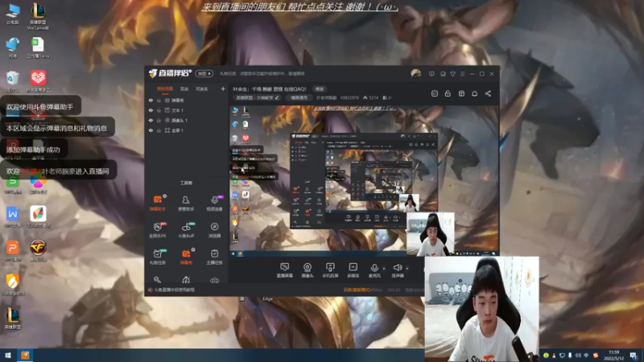The height and width of the screenshot is (362, 644).
Task: Switch to the third scene tab
Action: tap(202, 88)
